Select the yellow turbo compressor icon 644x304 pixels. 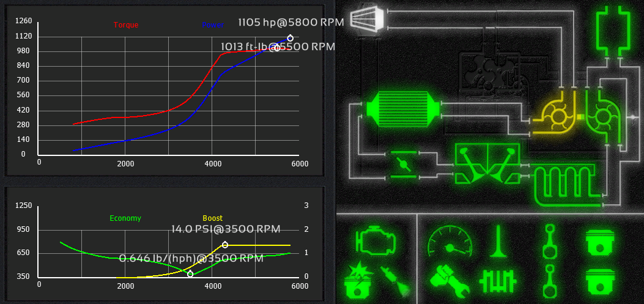pyautogui.click(x=555, y=113)
